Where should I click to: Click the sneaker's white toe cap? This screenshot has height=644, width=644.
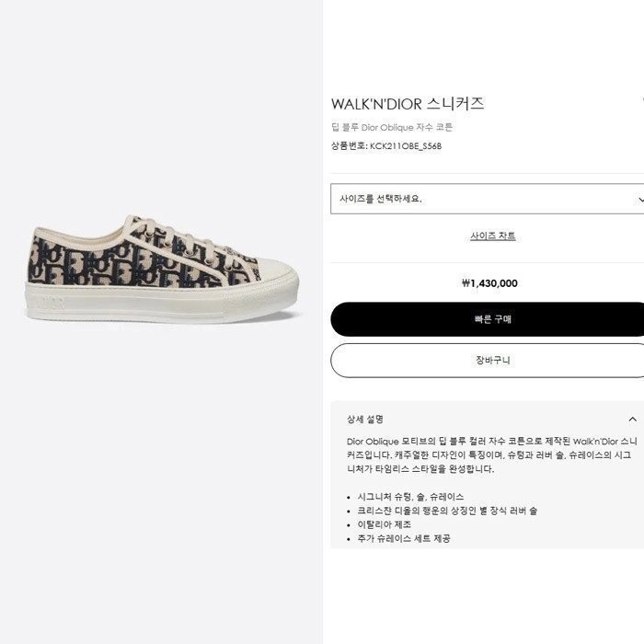(273, 271)
